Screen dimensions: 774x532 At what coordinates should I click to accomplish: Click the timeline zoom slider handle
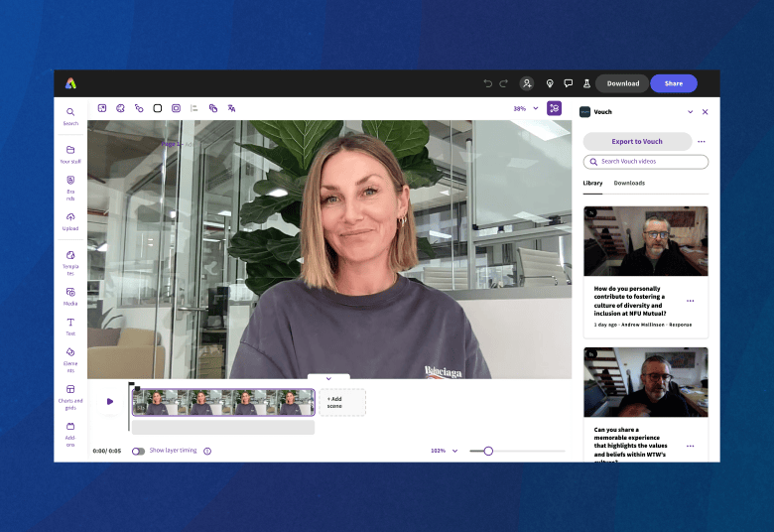click(488, 451)
